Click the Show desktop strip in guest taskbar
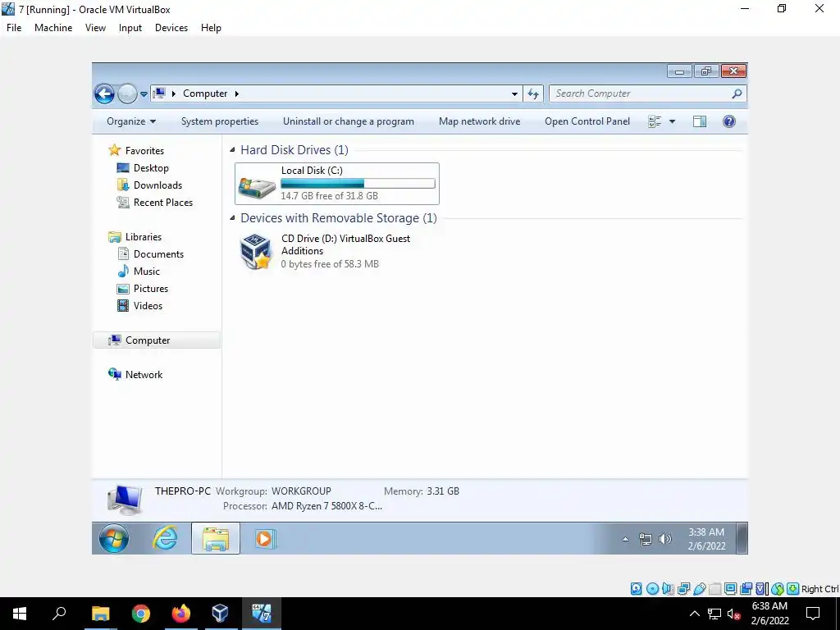Image resolution: width=840 pixels, height=630 pixels. pos(742,538)
